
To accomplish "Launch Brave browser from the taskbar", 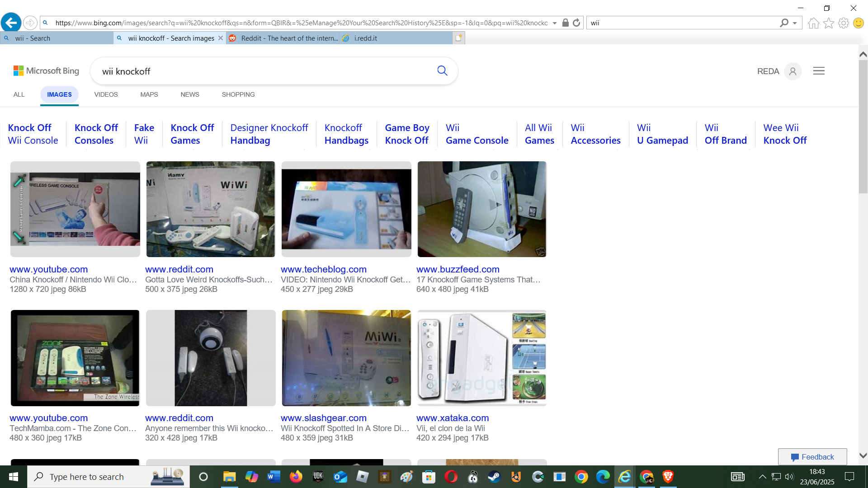I will click(668, 477).
